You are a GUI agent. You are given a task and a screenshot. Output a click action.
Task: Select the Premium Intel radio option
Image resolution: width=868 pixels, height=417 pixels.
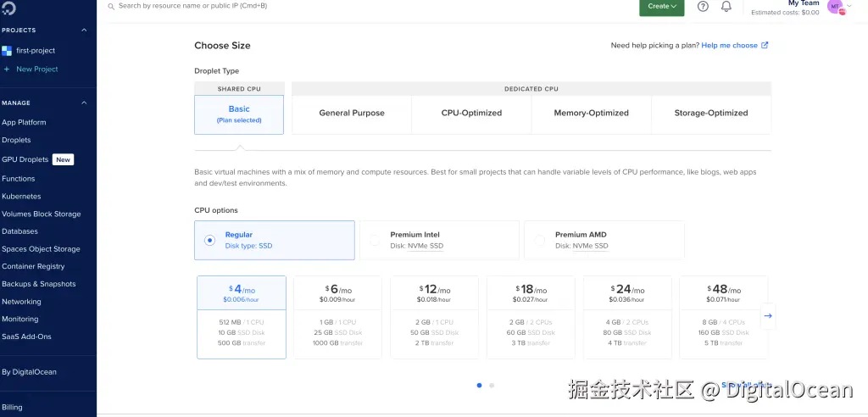coord(375,241)
